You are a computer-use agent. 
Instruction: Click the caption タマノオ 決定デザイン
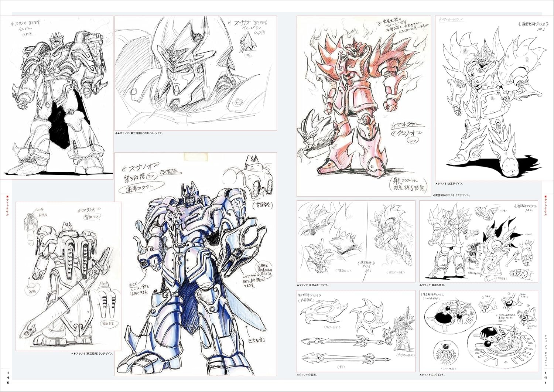coord(450,183)
